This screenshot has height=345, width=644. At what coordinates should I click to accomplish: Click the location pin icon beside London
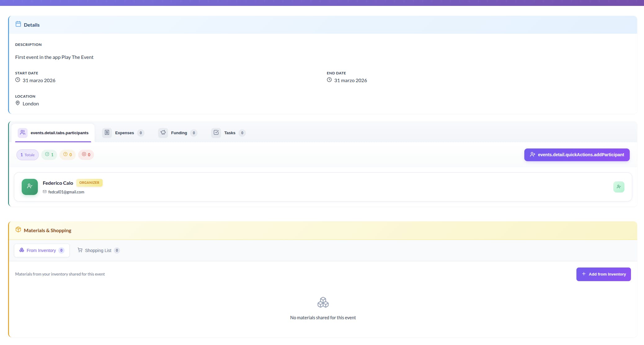tap(18, 103)
